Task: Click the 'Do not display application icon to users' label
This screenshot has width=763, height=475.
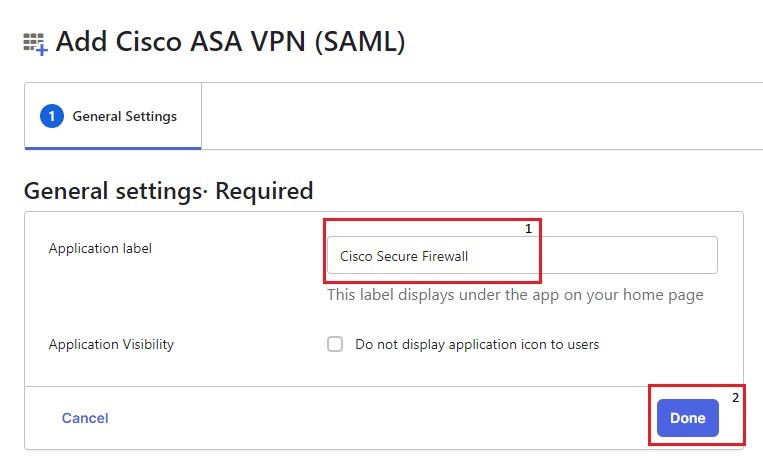Action: coord(477,344)
